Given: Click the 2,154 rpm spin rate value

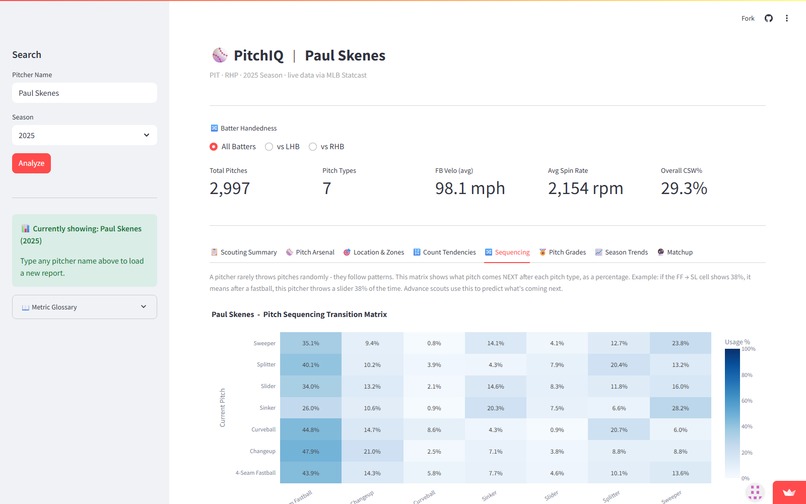Looking at the screenshot, I should point(585,188).
